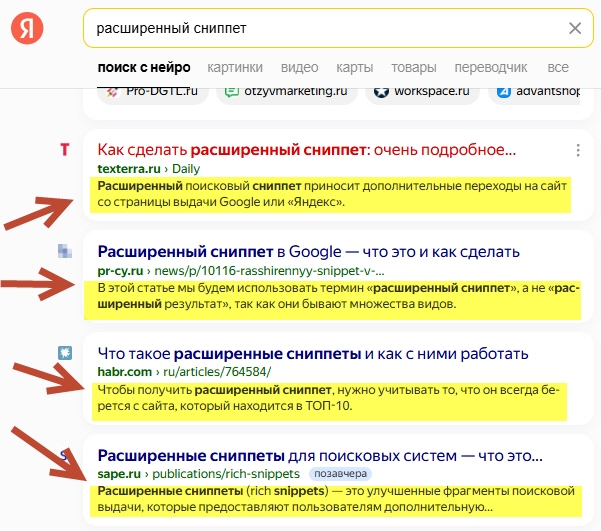
Task: Click the pr-cy.ru favicon icon
Action: click(65, 251)
